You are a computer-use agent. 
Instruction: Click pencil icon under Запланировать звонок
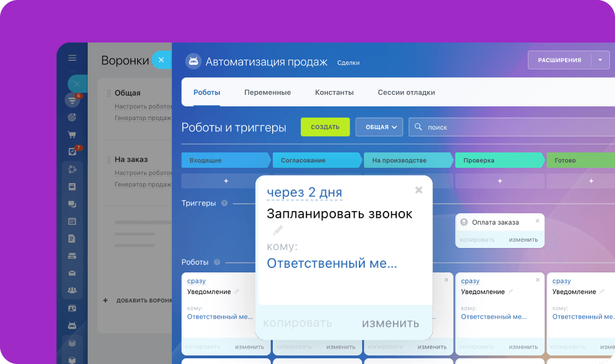coord(278,230)
